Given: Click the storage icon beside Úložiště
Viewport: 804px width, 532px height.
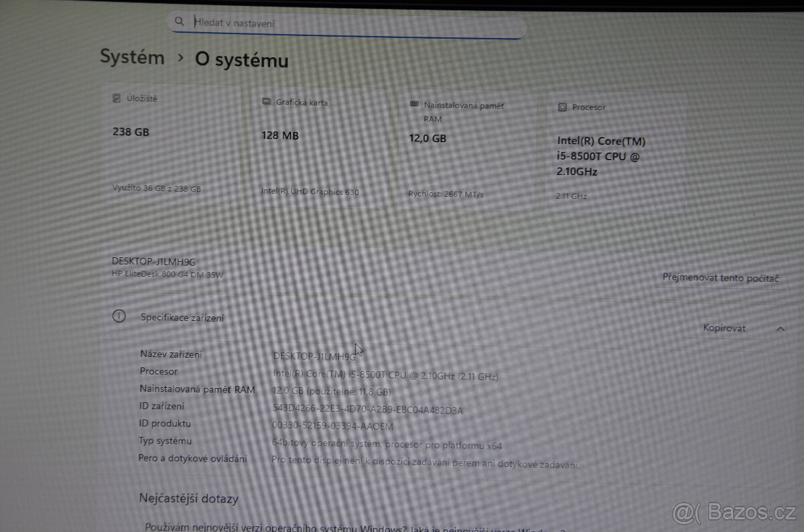Looking at the screenshot, I should pos(116,98).
